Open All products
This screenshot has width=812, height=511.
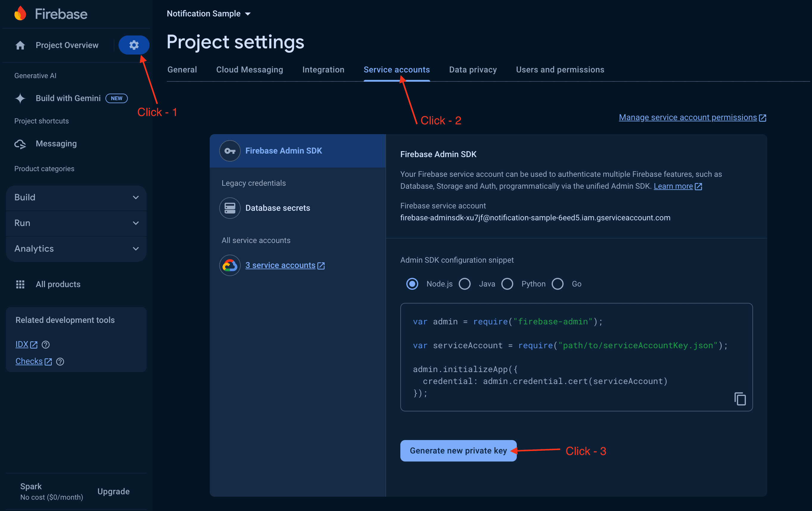click(x=58, y=284)
